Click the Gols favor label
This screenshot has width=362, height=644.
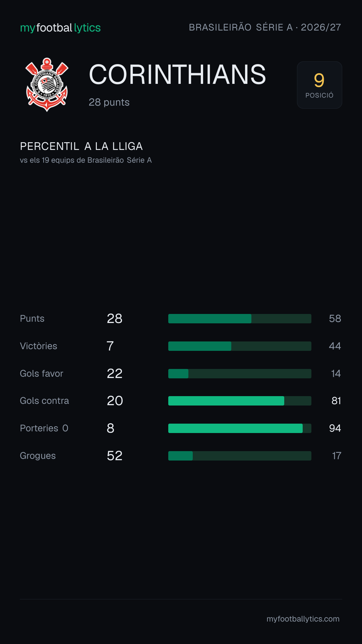(42, 374)
